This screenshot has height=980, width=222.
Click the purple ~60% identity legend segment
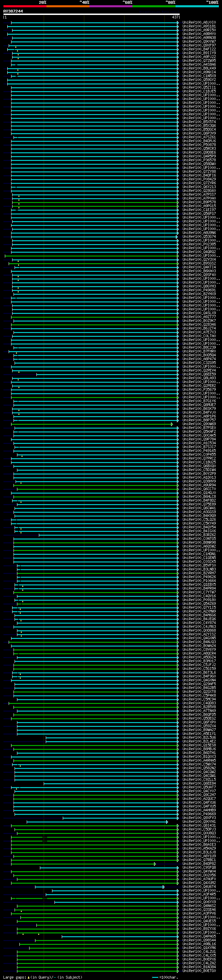tap(111, 6)
